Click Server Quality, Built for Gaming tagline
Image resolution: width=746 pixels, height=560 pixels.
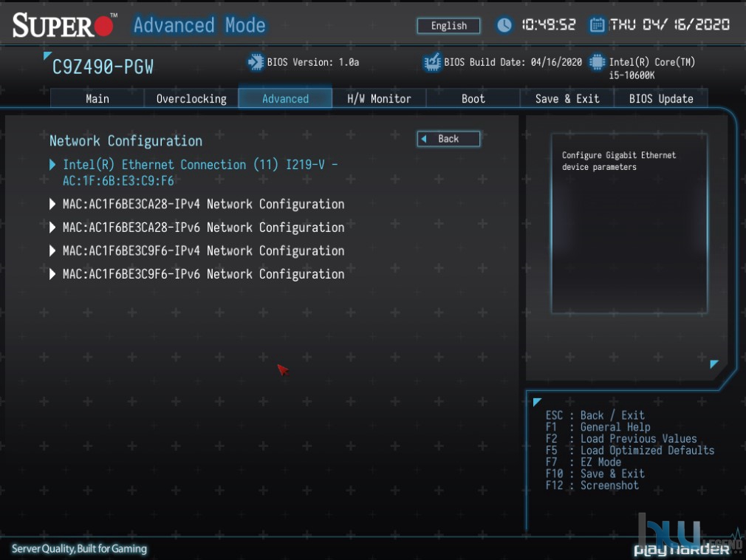pos(79,549)
